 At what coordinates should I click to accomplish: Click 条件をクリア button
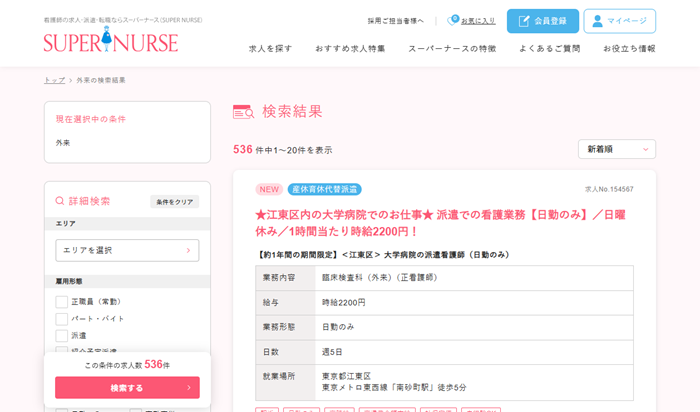click(x=175, y=202)
